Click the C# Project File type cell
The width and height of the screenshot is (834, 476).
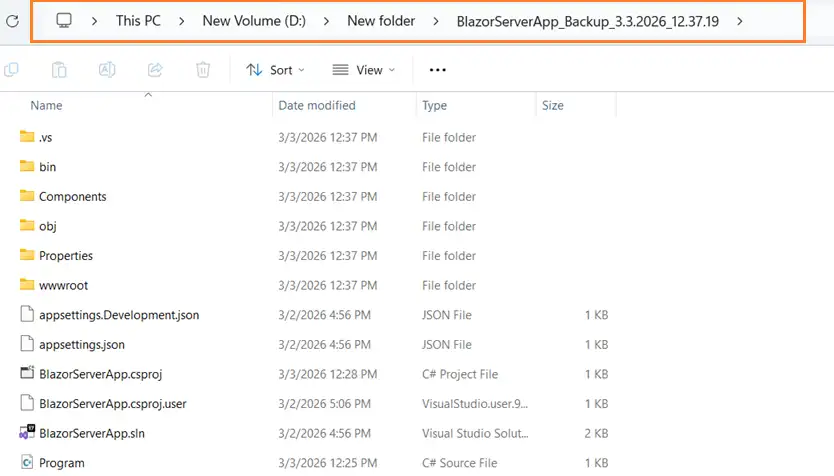click(460, 374)
